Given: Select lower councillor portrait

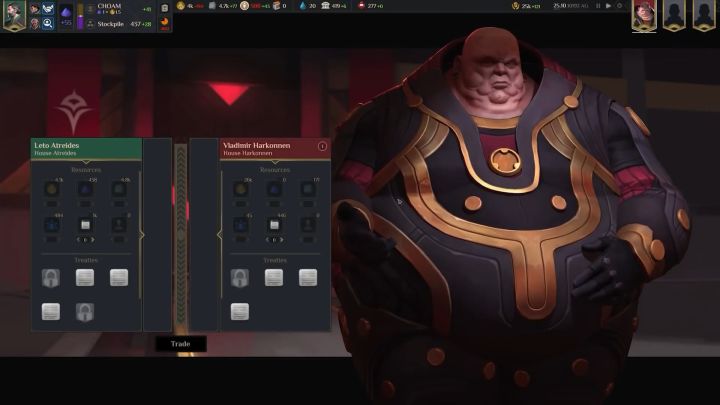Looking at the screenshot, I should [35, 23].
